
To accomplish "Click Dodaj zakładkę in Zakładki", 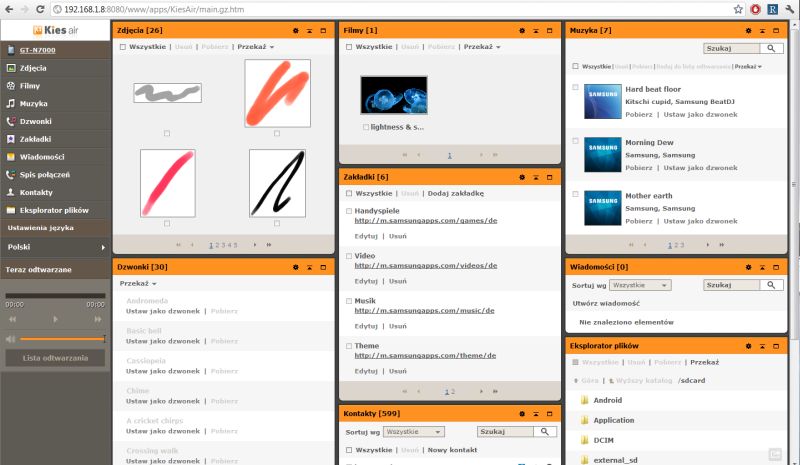I will tap(456, 193).
